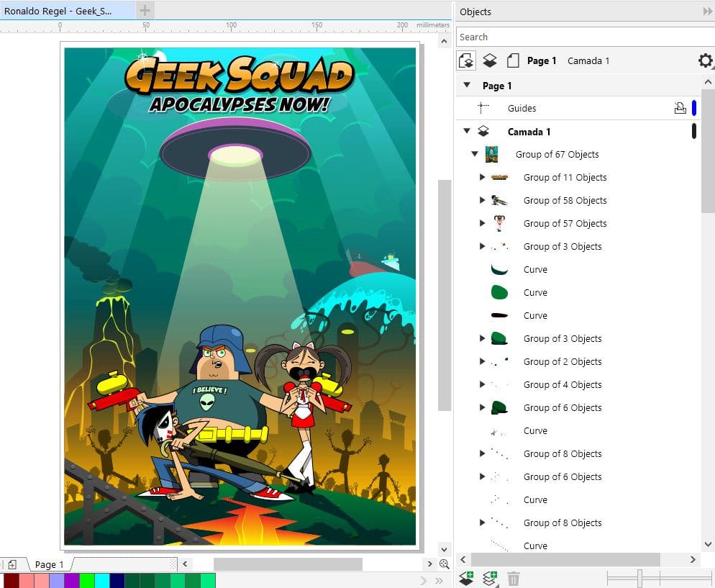Open the Objects docker settings gear
This screenshot has height=588, width=715.
tap(705, 60)
